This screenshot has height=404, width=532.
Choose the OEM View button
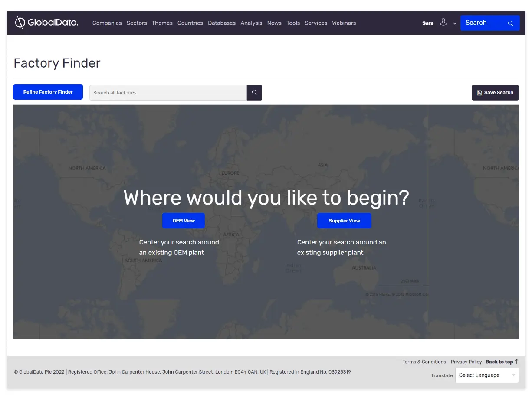pos(184,221)
